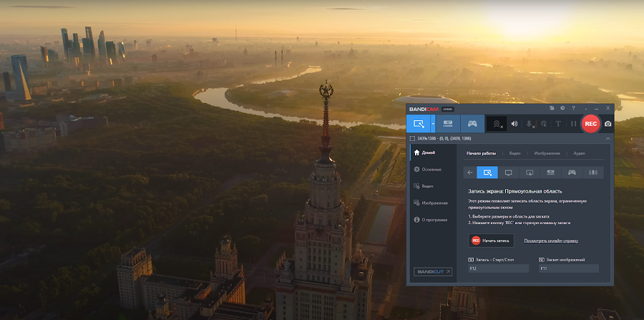Toggle speaker sound recording
The height and width of the screenshot is (320, 644).
pos(514,124)
